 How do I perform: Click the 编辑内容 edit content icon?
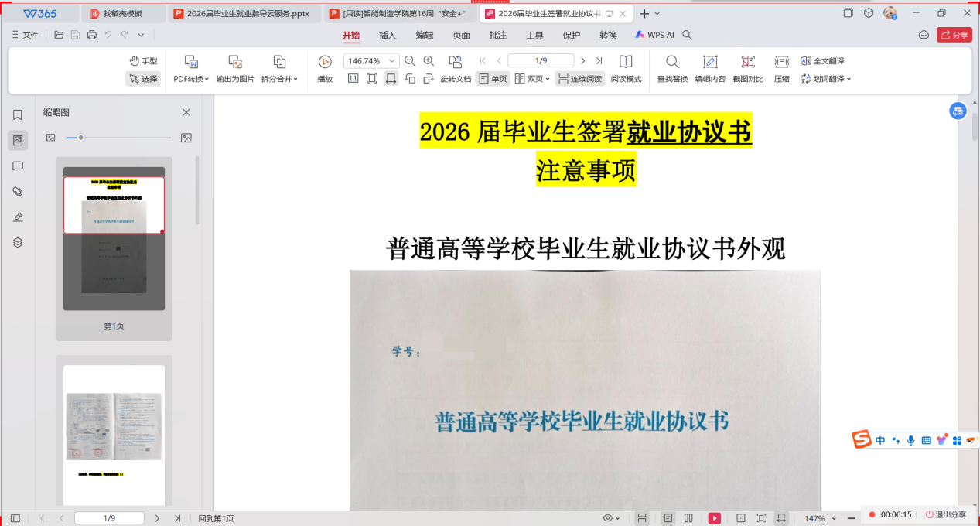coord(710,62)
